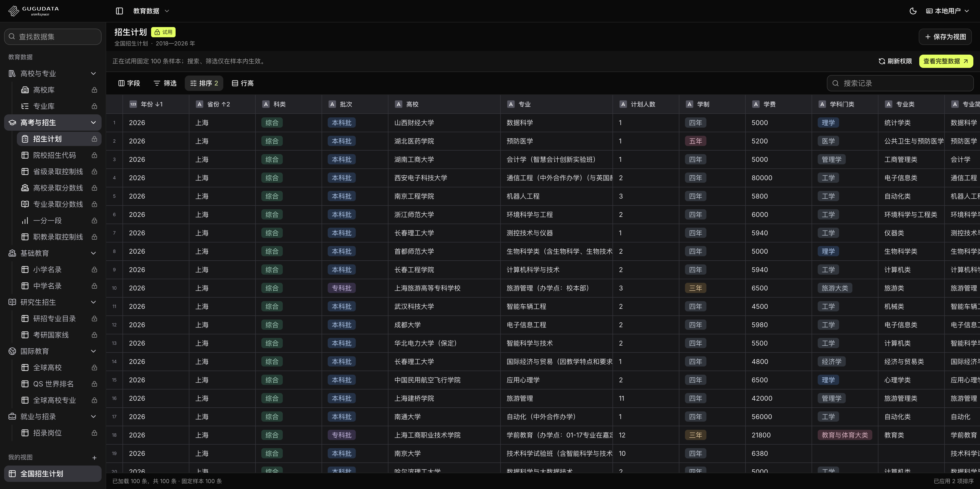Image resolution: width=980 pixels, height=489 pixels.
Task: Open 院校招生代码 dataset
Action: click(59, 155)
